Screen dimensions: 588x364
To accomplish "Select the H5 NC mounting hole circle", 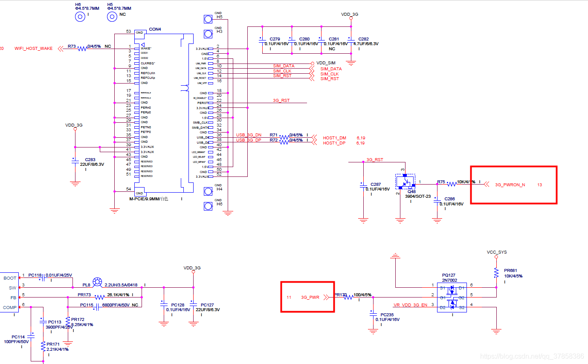I will [x=112, y=17].
